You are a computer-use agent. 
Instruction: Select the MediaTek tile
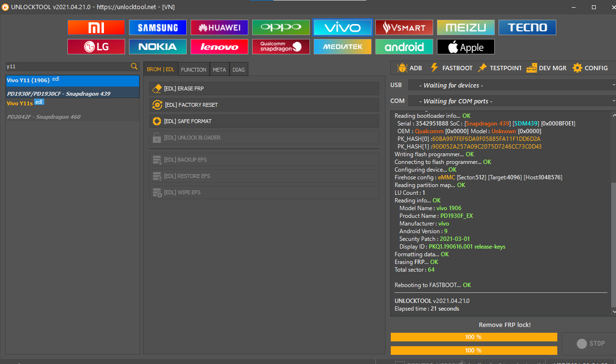coord(343,47)
